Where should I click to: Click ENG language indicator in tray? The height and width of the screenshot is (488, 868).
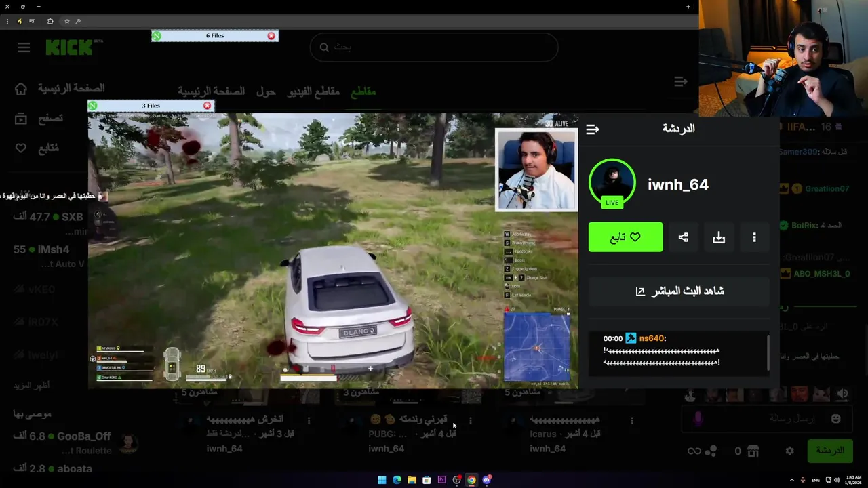tap(816, 480)
